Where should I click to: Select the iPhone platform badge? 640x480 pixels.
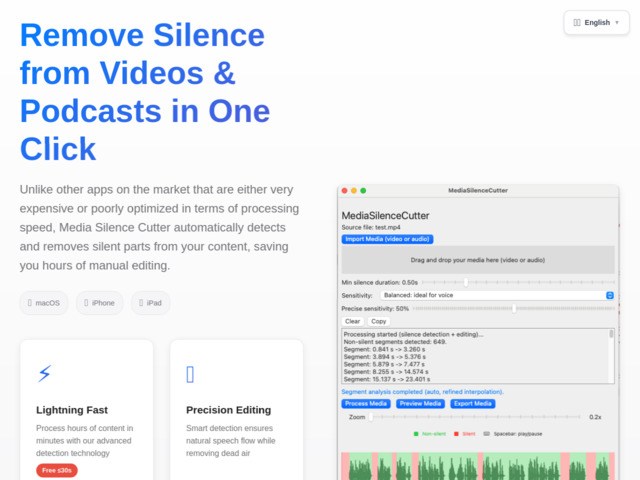(x=99, y=303)
